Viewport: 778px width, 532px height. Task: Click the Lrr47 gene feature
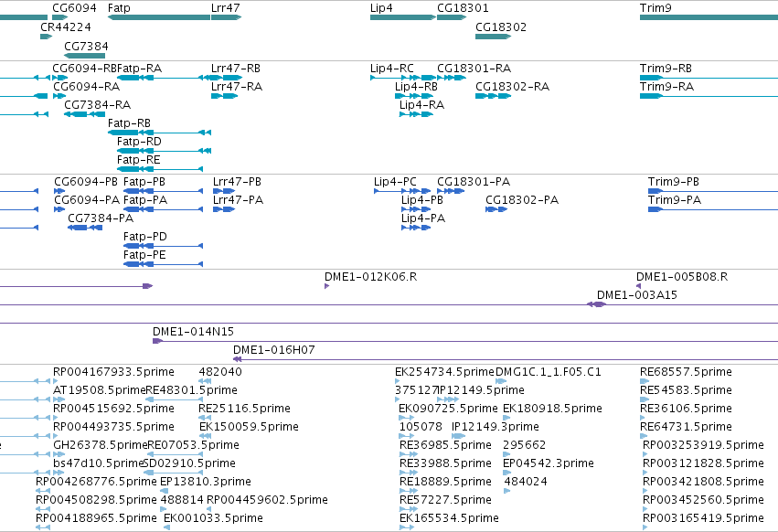(x=226, y=17)
